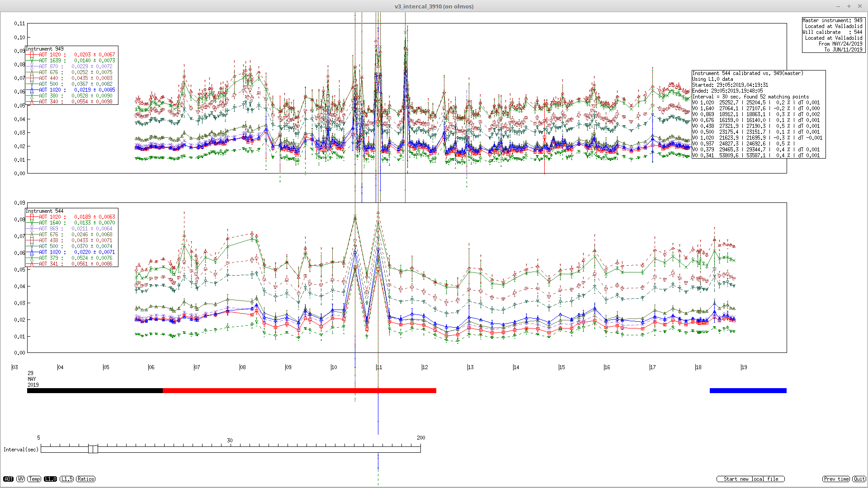Click the 'Master instrument: 949' text

pos(832,20)
